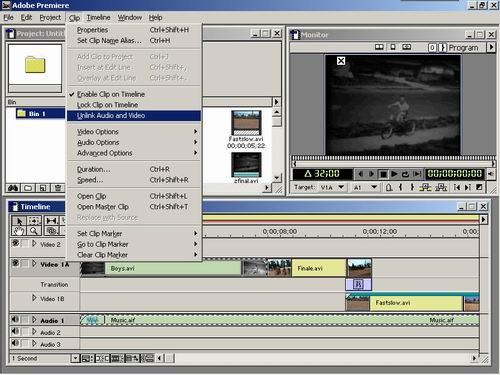Mute the Audio 1 track speaker
The image size is (500, 375).
tap(15, 320)
